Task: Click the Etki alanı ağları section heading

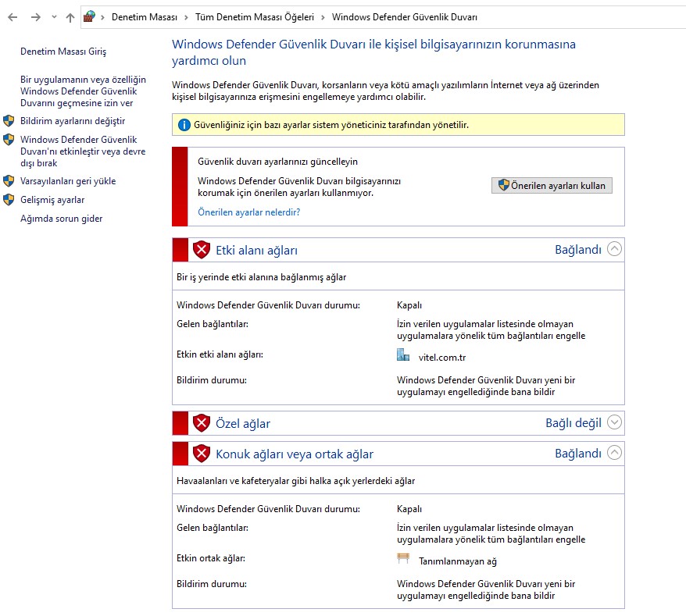Action: [256, 251]
